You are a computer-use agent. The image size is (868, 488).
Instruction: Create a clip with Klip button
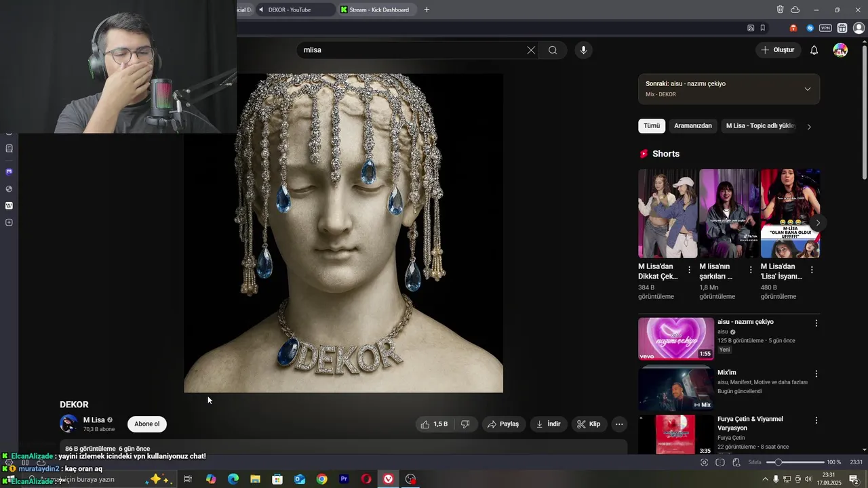click(589, 424)
